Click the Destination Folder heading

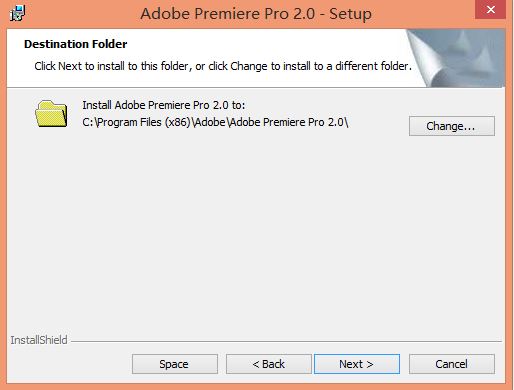pos(76,44)
